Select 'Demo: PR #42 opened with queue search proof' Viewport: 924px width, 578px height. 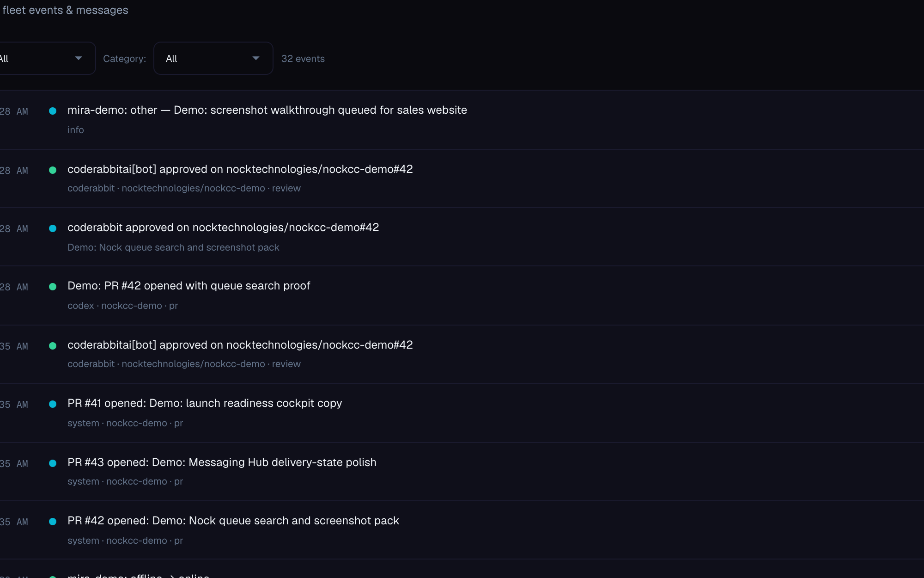coord(188,286)
